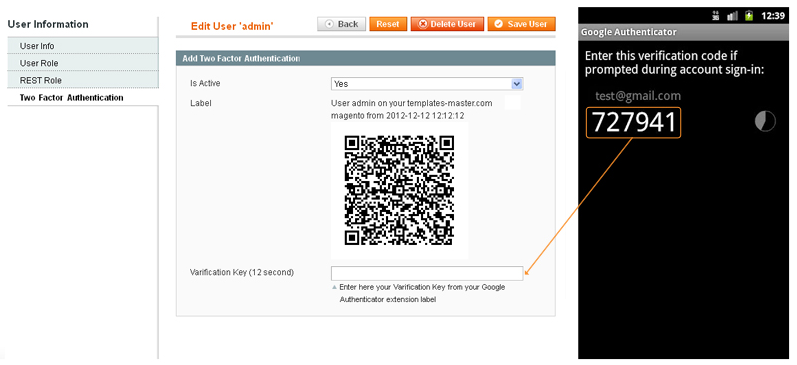797x365 pixels.
Task: Click the code countdown timer pie icon
Action: coord(765,122)
